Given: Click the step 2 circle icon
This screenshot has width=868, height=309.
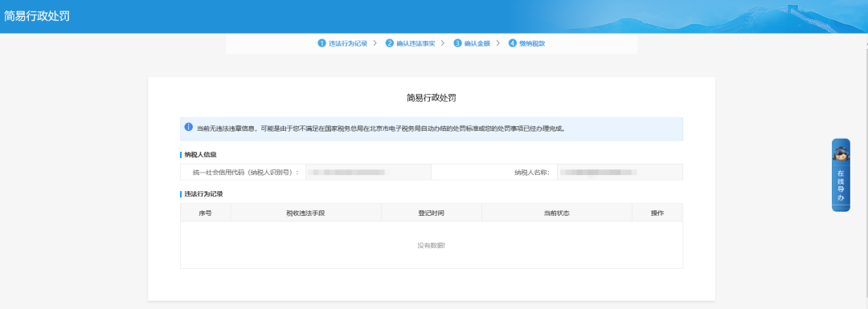Looking at the screenshot, I should pyautogui.click(x=390, y=43).
